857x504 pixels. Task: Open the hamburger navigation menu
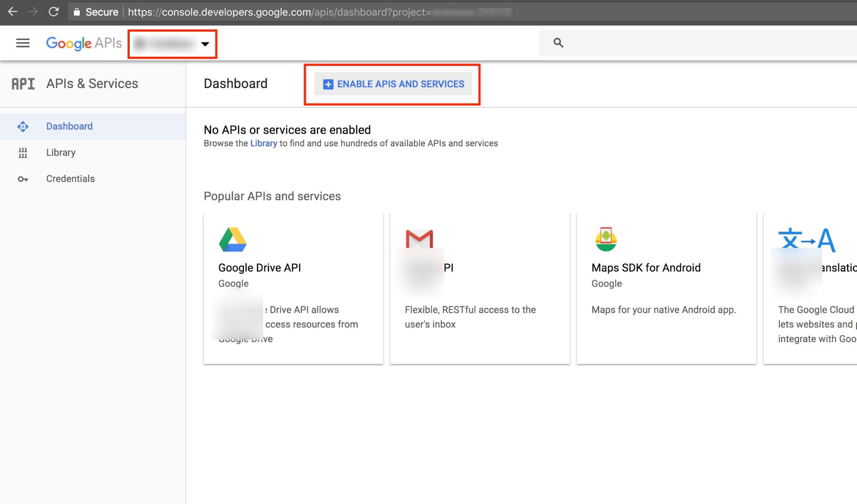tap(23, 43)
